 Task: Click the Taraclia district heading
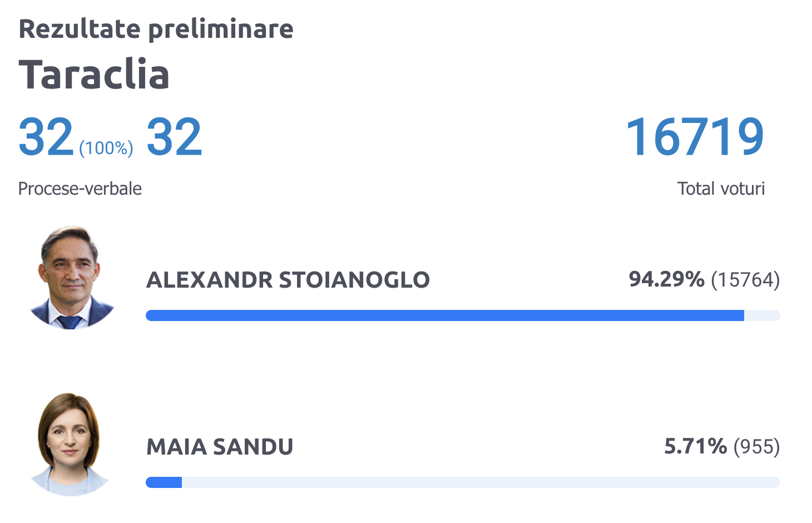(x=94, y=75)
